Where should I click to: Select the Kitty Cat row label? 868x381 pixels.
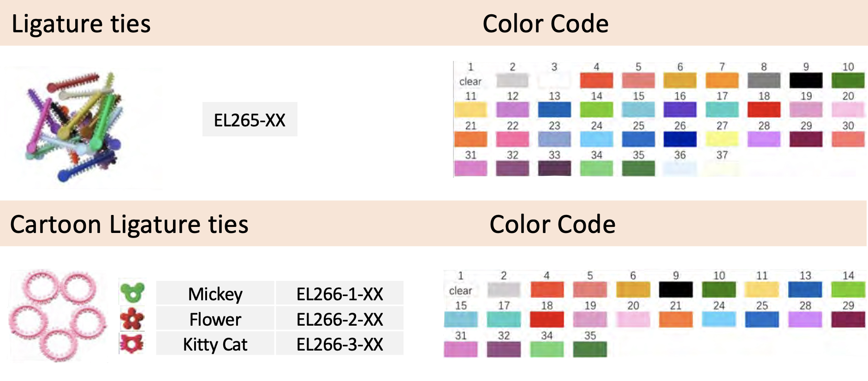215,344
